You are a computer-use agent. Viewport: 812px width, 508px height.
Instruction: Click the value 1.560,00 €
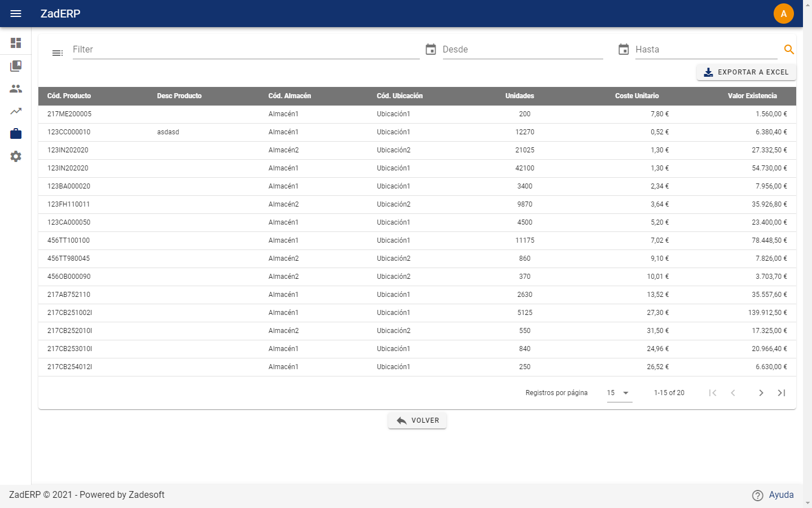tap(771, 114)
